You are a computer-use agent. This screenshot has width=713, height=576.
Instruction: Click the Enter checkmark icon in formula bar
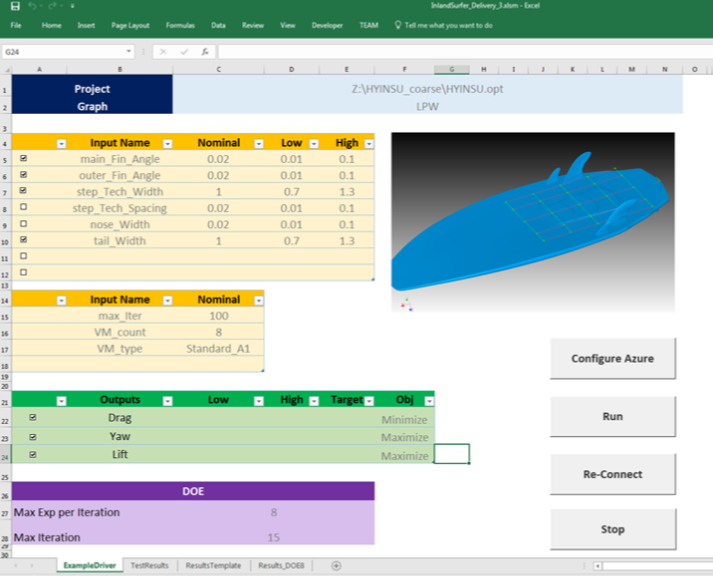point(184,51)
